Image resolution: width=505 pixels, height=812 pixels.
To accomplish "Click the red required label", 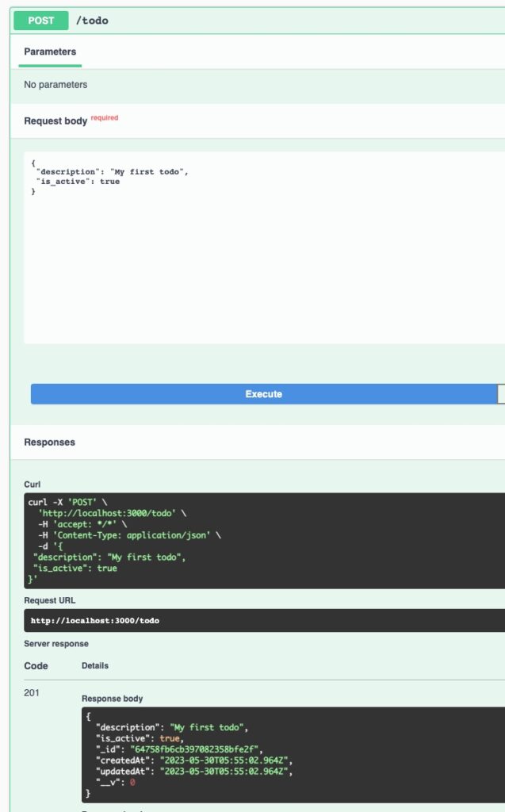I will 105,118.
